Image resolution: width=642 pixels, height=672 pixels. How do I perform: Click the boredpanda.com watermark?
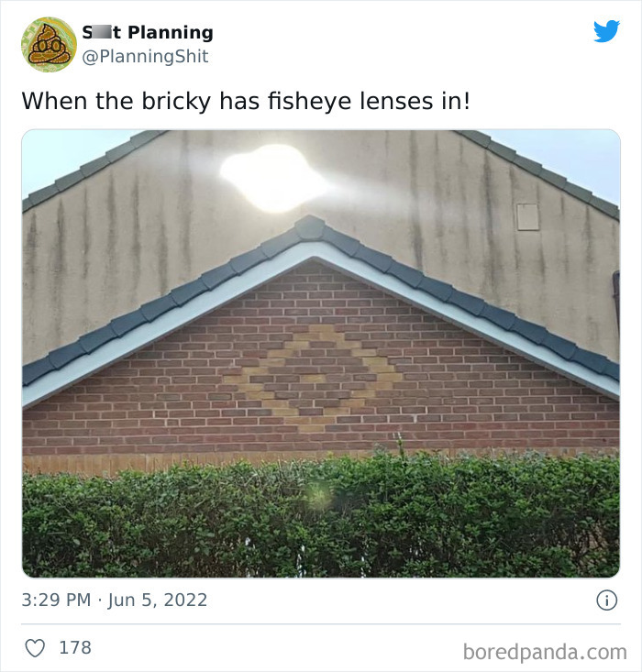tap(545, 652)
